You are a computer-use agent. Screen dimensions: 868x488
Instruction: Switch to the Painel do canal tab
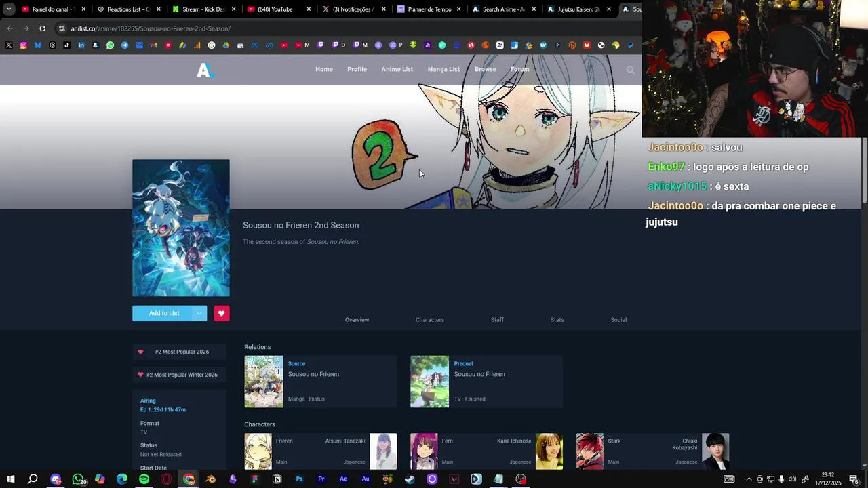click(54, 9)
